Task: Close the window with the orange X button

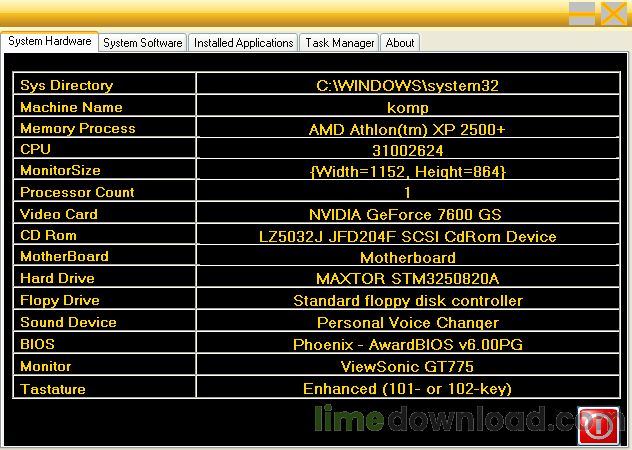Action: (613, 14)
